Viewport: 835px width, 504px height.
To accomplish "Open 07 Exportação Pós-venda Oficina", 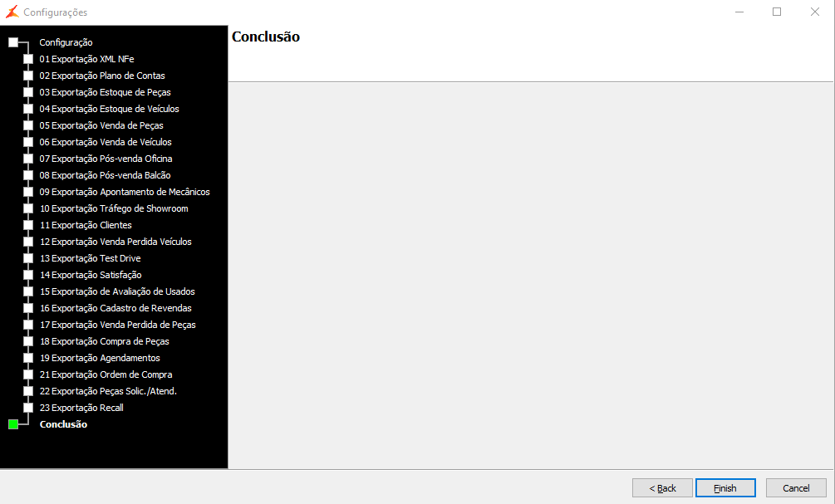I will [x=106, y=159].
